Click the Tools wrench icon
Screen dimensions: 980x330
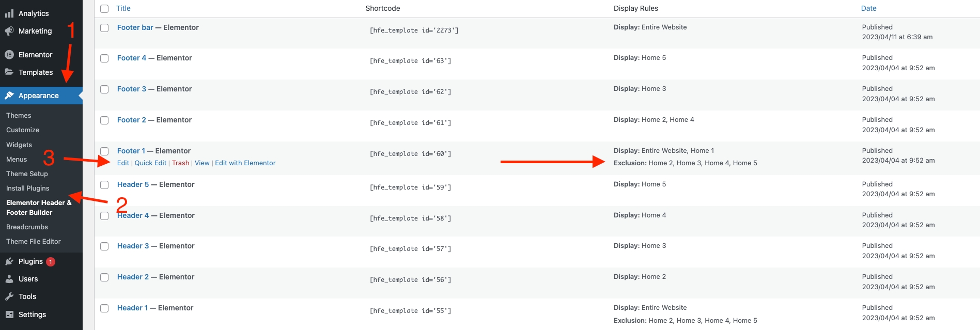[9, 296]
